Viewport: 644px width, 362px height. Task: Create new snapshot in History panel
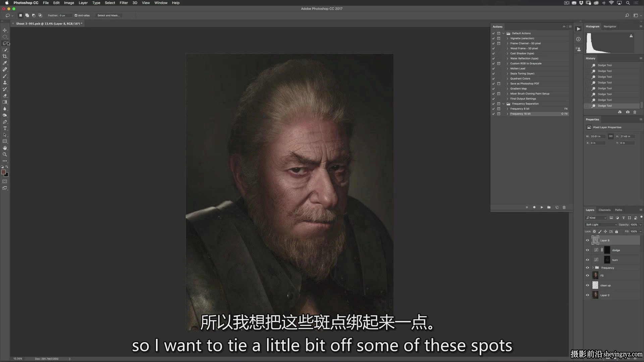[628, 112]
